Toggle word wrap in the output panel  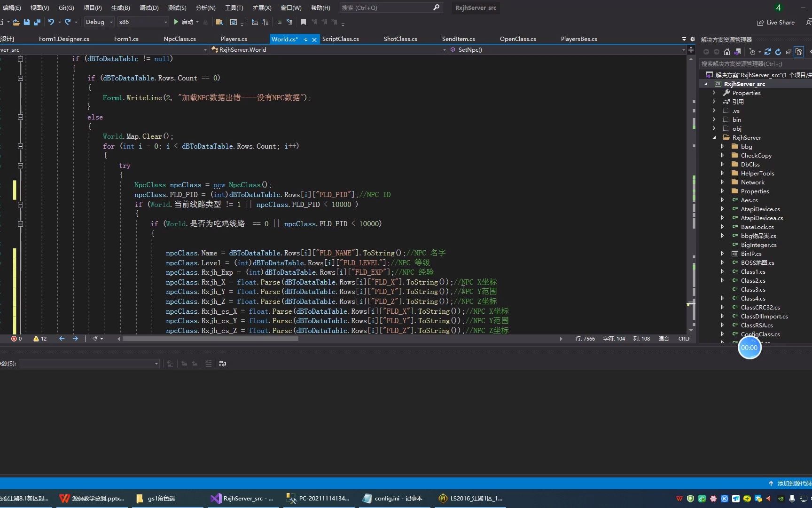[x=223, y=364]
